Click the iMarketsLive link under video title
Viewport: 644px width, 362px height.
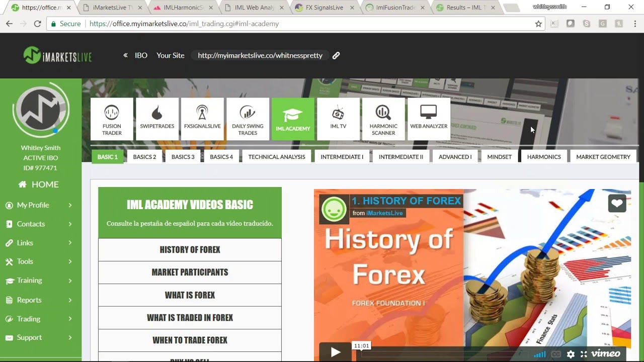point(384,213)
